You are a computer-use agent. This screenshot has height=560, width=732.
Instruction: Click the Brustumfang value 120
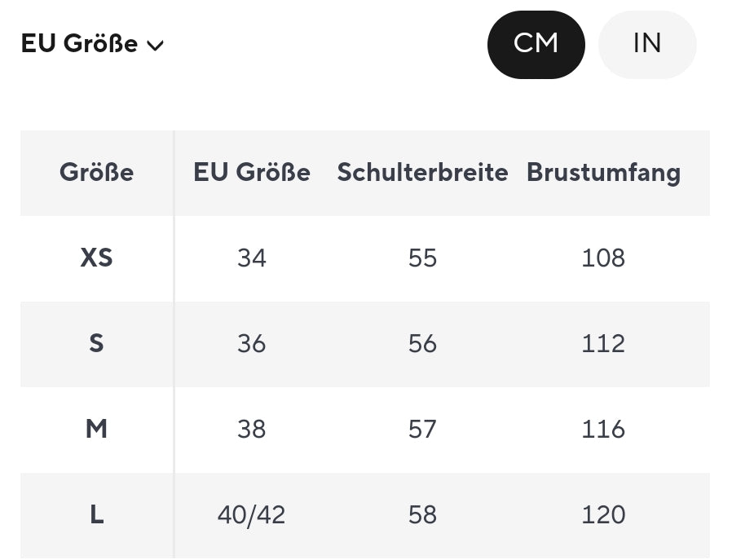(x=603, y=515)
